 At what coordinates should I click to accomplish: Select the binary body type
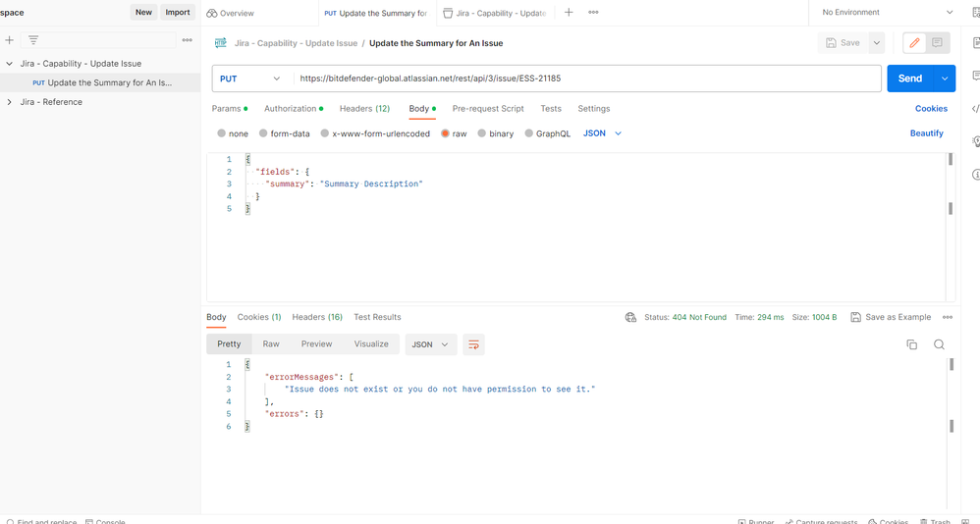point(496,133)
